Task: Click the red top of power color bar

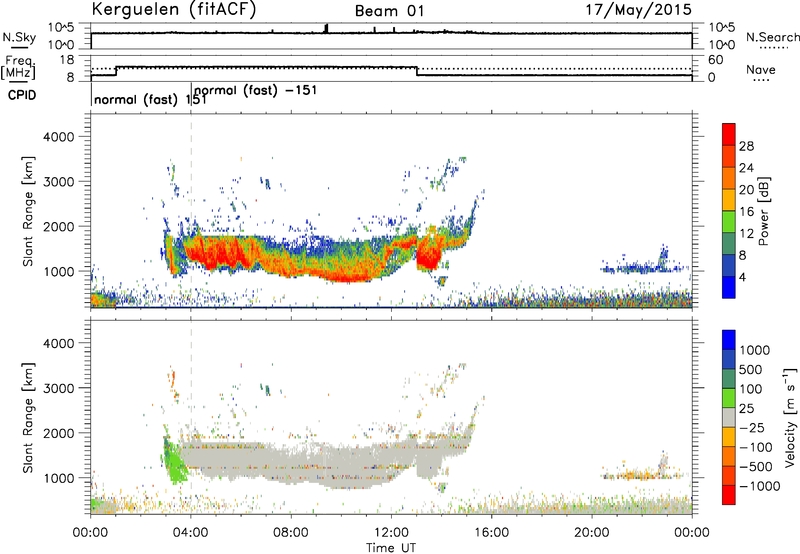Action: click(x=729, y=134)
